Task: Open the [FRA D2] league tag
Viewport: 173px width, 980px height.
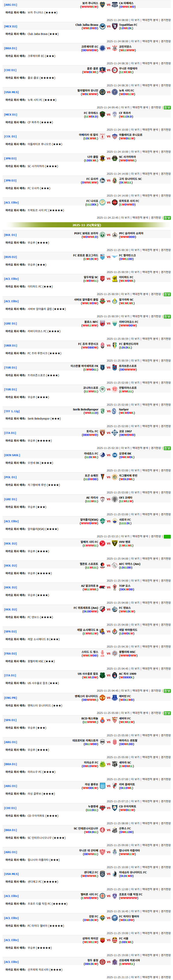Action: tap(10, 654)
